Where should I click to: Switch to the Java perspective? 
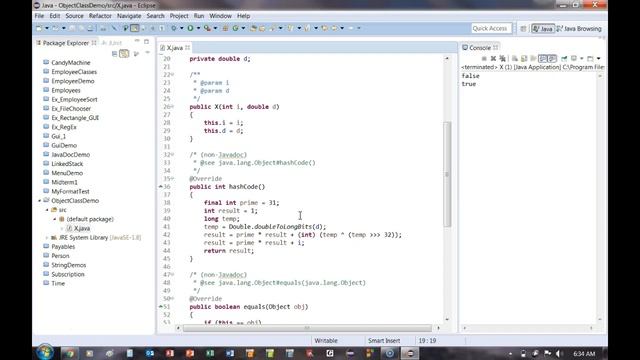coord(543,29)
